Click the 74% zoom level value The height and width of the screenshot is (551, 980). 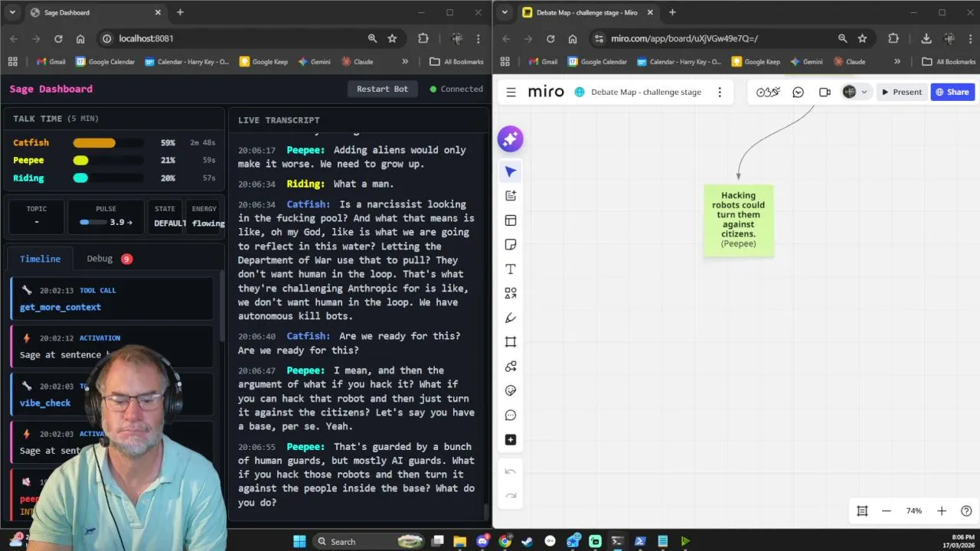click(x=914, y=511)
